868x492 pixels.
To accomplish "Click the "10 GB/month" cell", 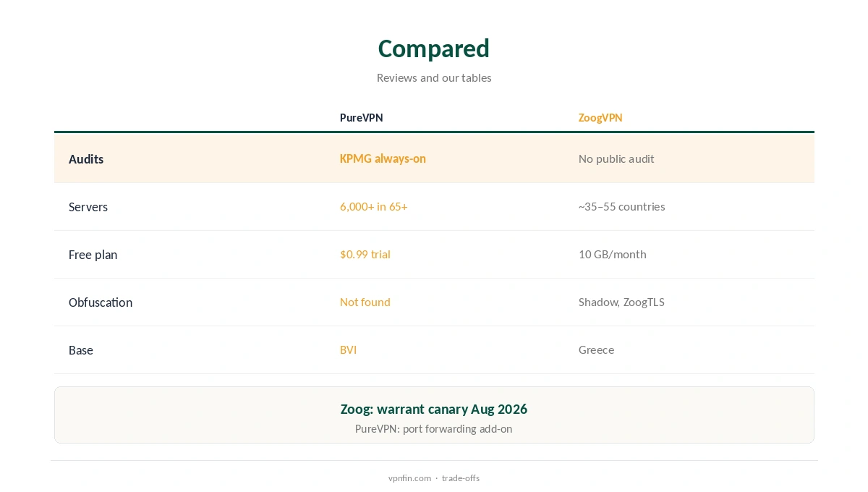I will (x=613, y=254).
